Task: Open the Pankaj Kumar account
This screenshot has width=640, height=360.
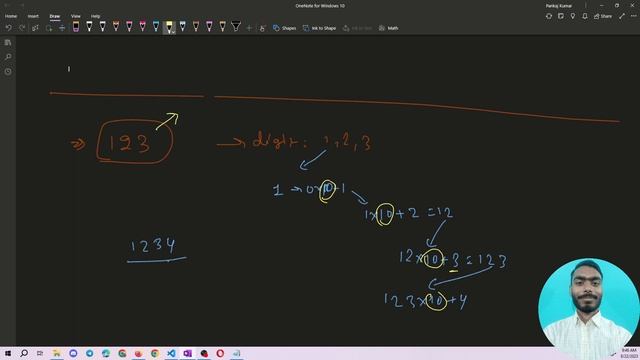Action: click(x=559, y=6)
